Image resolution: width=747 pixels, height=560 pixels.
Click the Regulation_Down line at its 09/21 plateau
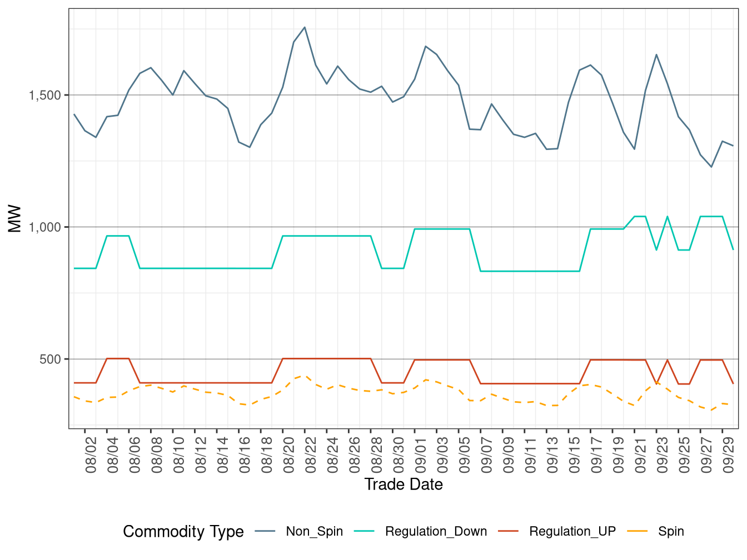(x=639, y=217)
